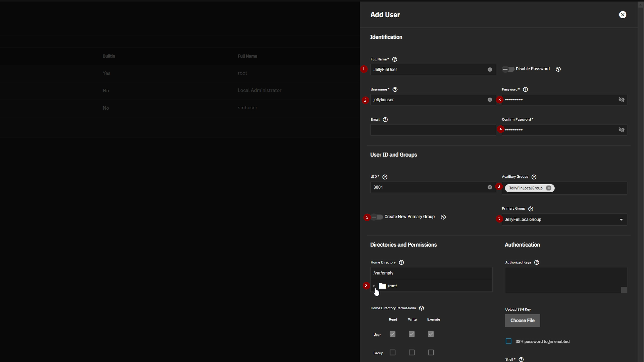Open help for Authorized Keys
This screenshot has width=644, height=362.
[537, 262]
